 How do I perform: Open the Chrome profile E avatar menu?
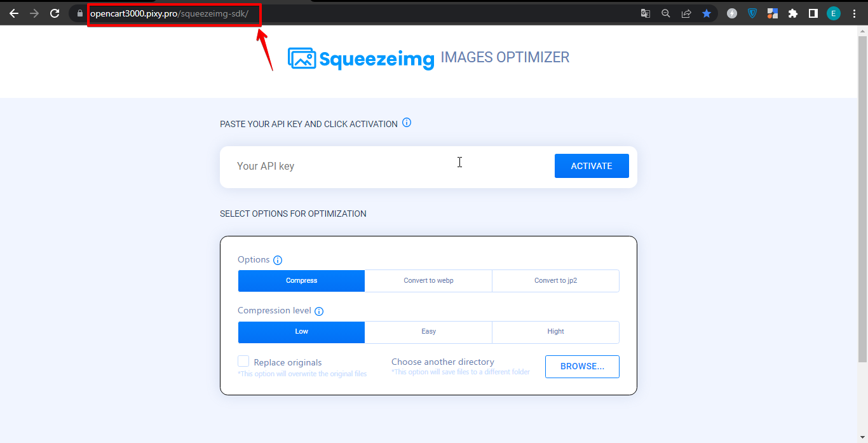(x=833, y=13)
